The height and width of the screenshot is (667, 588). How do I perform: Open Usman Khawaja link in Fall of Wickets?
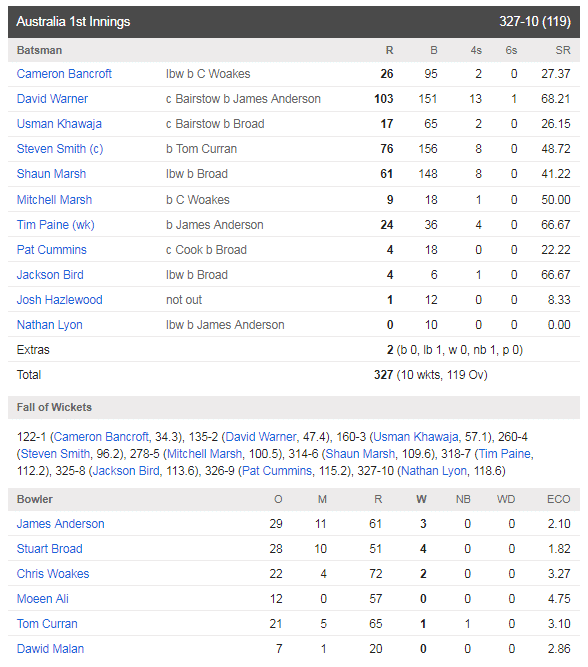(x=416, y=437)
